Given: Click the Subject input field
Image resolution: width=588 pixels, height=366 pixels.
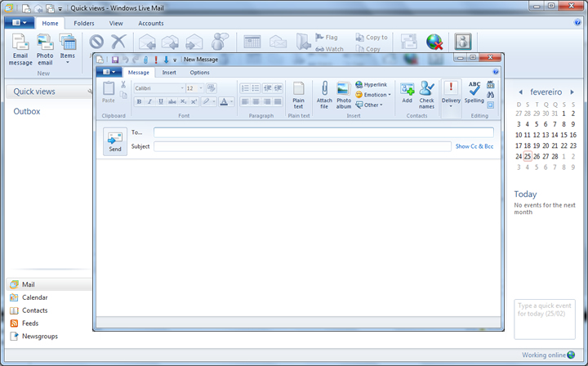Looking at the screenshot, I should [302, 146].
